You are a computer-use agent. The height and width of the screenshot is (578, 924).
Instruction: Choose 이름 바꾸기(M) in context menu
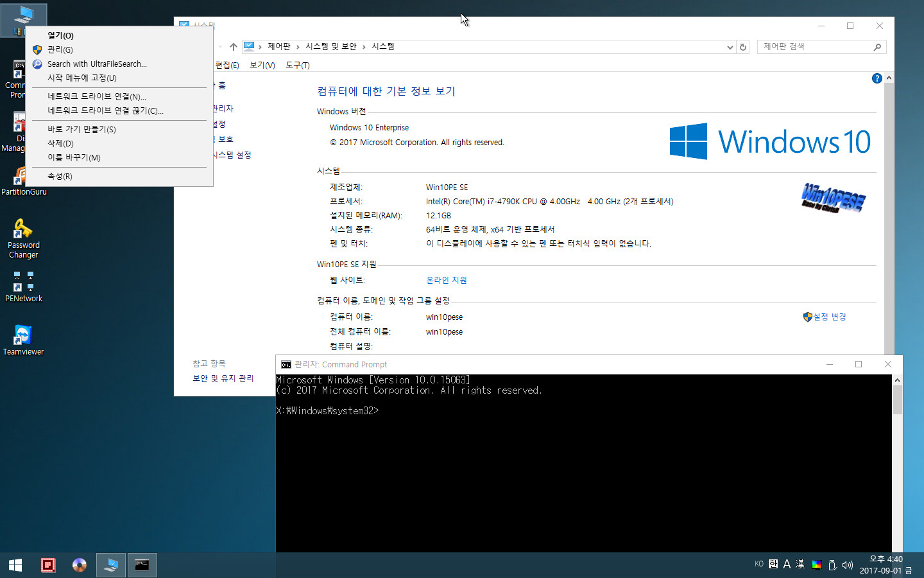point(119,157)
